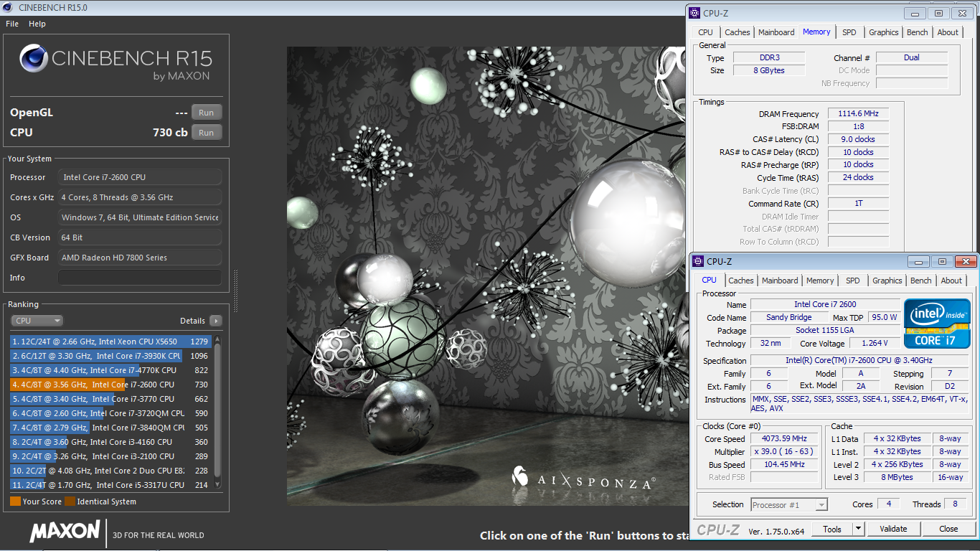Viewport: 980px width, 551px height.
Task: Switch to Mainboard tab in front CPU-Z
Action: click(x=780, y=281)
